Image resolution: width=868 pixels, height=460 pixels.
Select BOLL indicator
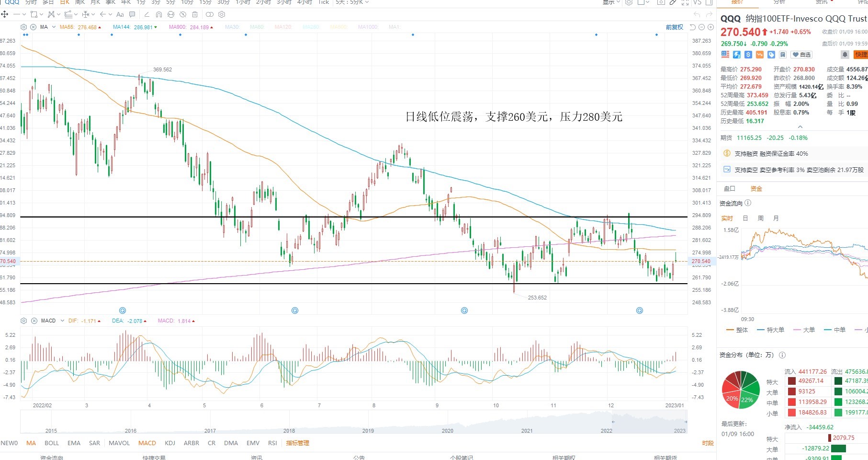(x=52, y=443)
